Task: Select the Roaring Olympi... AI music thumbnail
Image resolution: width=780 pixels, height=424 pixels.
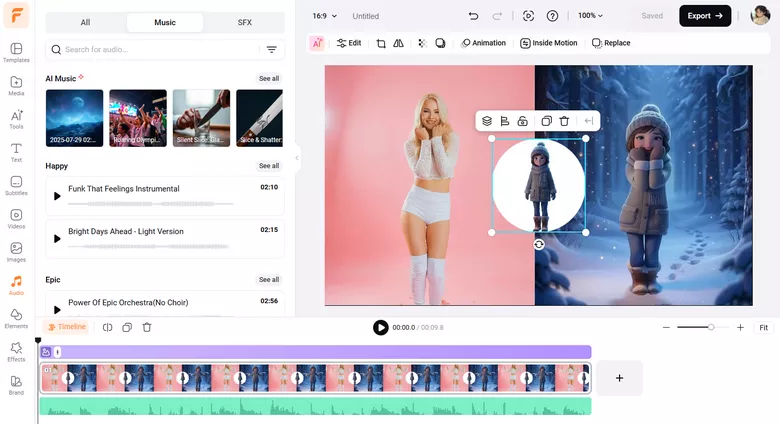Action: click(138, 118)
